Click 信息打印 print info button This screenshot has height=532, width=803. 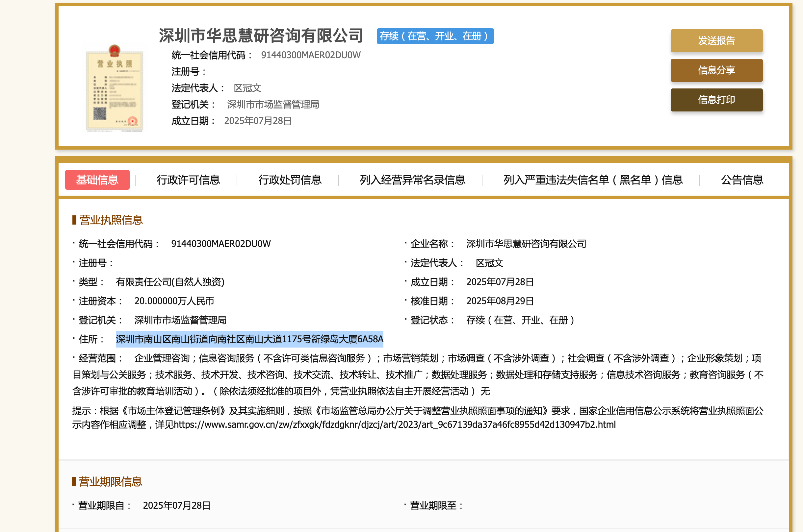coord(716,100)
